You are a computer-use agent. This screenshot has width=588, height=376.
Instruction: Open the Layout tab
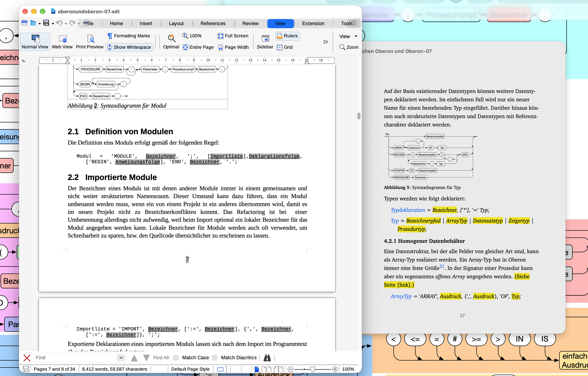click(x=176, y=23)
